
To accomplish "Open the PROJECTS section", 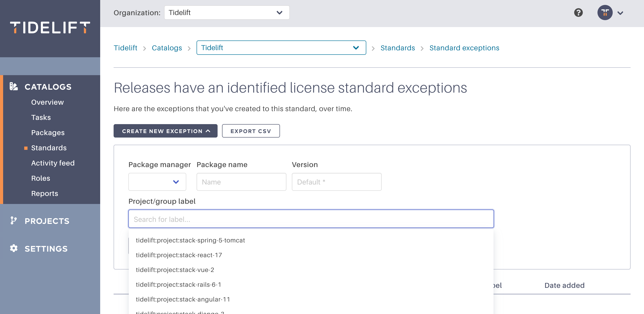I will click(x=47, y=221).
